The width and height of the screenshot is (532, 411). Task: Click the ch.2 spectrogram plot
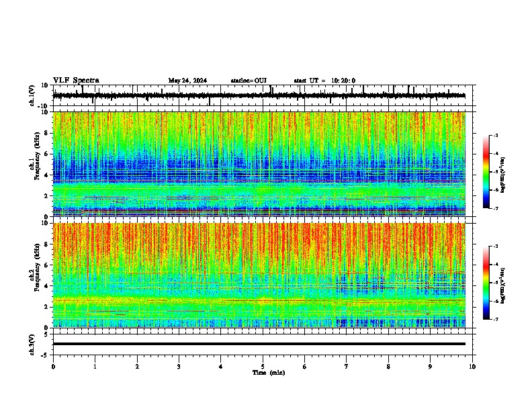point(259,275)
